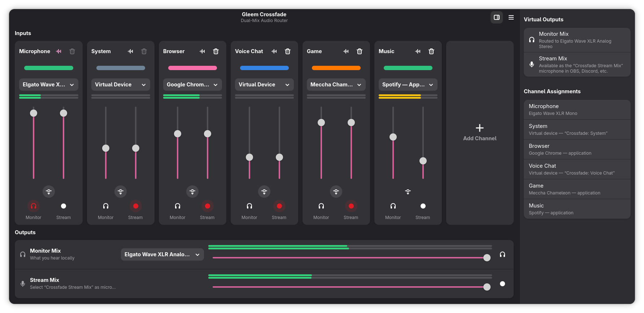Open Microphone Elgato Wave device dropdown
The width and height of the screenshot is (644, 313).
49,85
